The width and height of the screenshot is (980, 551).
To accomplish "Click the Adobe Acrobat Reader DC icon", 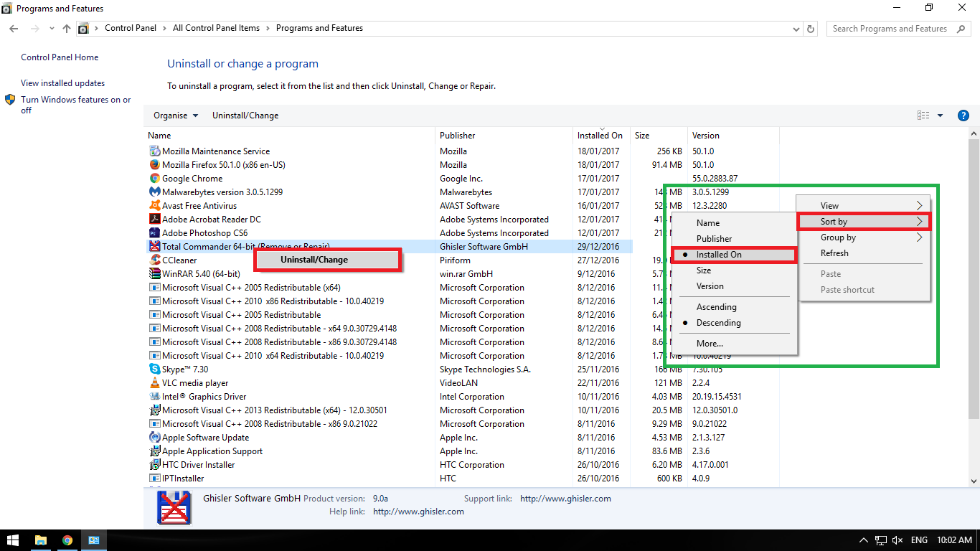I will (154, 220).
